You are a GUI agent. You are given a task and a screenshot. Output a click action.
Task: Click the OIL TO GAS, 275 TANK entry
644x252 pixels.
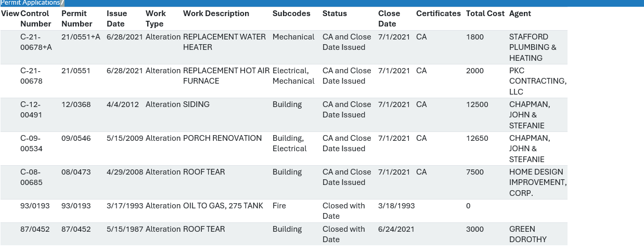coord(223,206)
